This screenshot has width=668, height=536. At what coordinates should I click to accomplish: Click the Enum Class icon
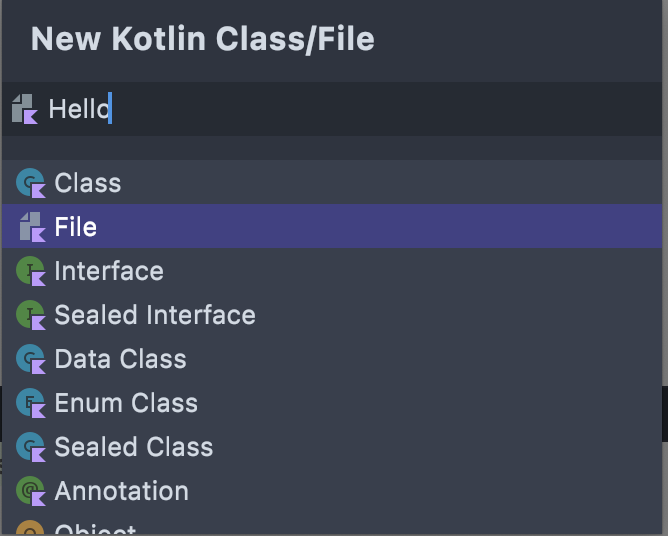click(x=31, y=403)
